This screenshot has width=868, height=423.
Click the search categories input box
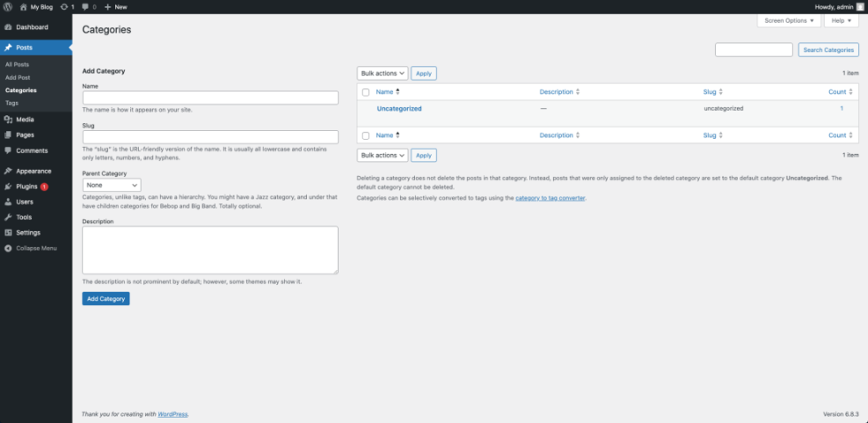click(754, 50)
